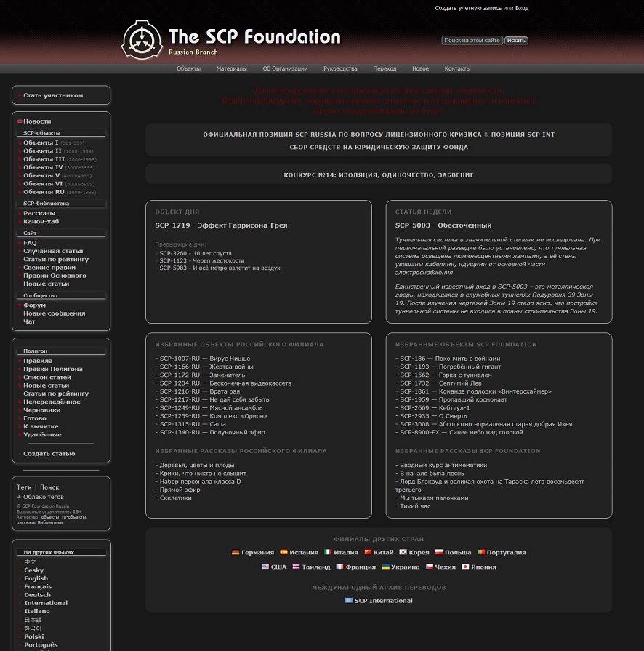Click the Germany flag icon
The height and width of the screenshot is (651, 644).
pyautogui.click(x=236, y=552)
